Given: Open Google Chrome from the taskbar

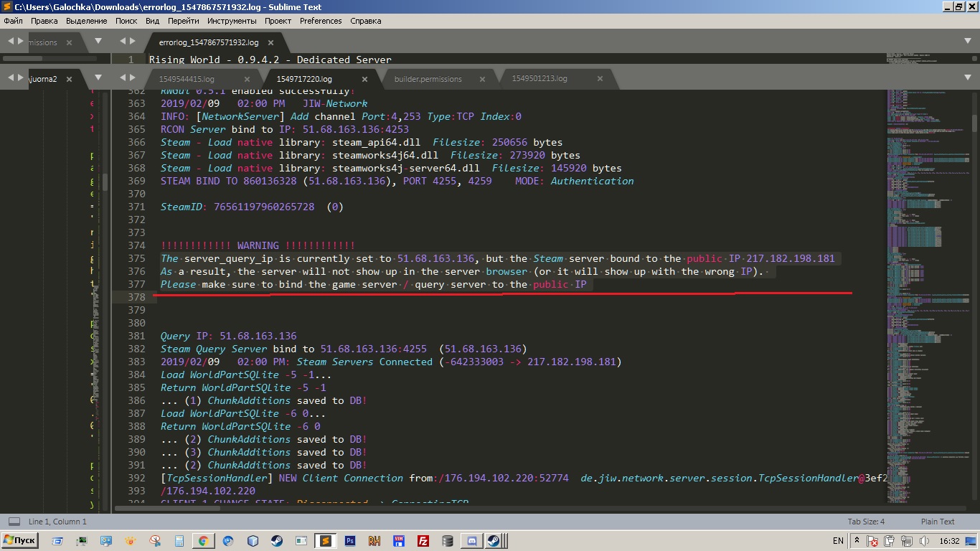Looking at the screenshot, I should click(203, 541).
